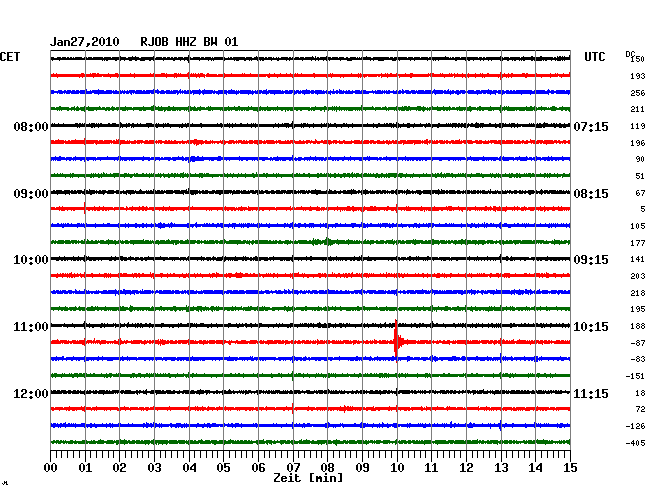
Task: Select DC offset value 211
Action: pyautogui.click(x=638, y=109)
